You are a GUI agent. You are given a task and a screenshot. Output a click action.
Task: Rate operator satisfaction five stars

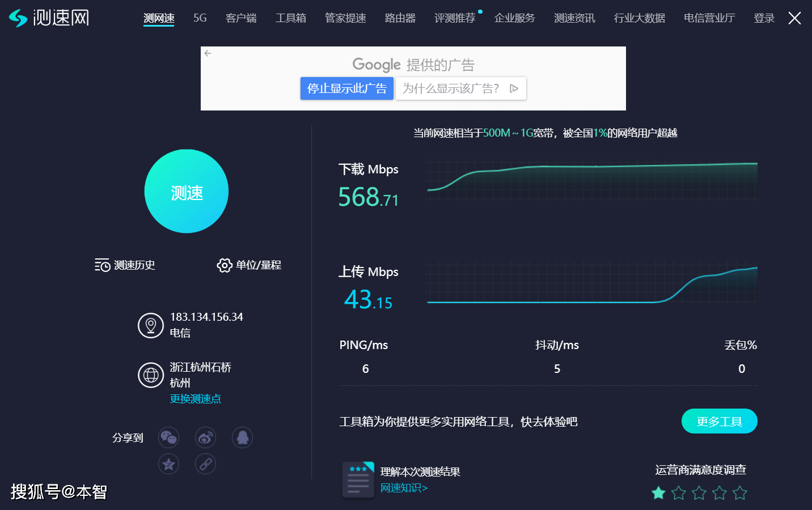[x=740, y=493]
